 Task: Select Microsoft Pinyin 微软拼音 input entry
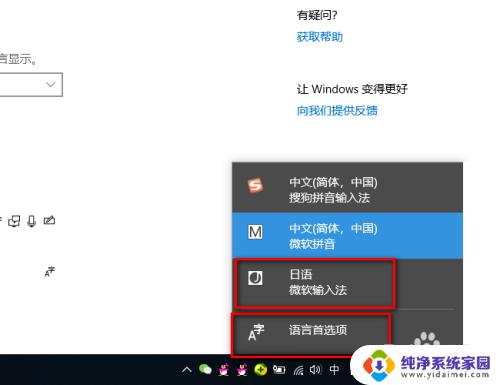click(x=347, y=235)
